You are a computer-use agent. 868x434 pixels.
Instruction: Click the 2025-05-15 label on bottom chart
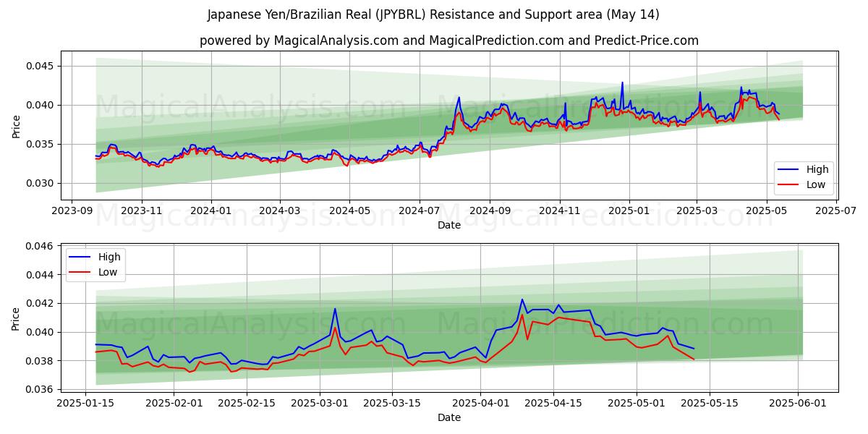[710, 402]
